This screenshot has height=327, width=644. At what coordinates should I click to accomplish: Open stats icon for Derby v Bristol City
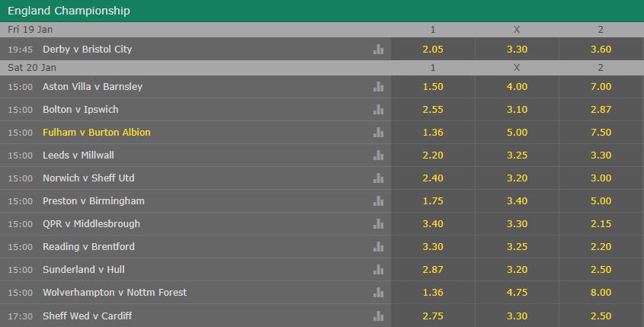click(x=379, y=49)
